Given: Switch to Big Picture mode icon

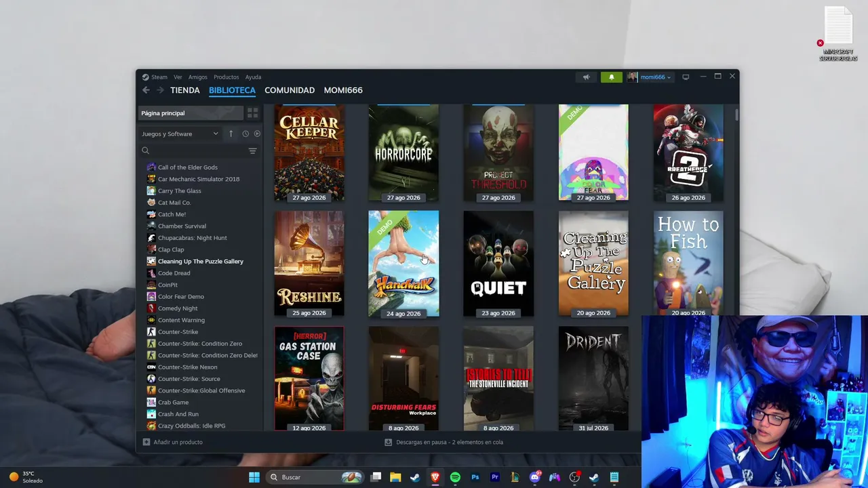Looking at the screenshot, I should 686,77.
